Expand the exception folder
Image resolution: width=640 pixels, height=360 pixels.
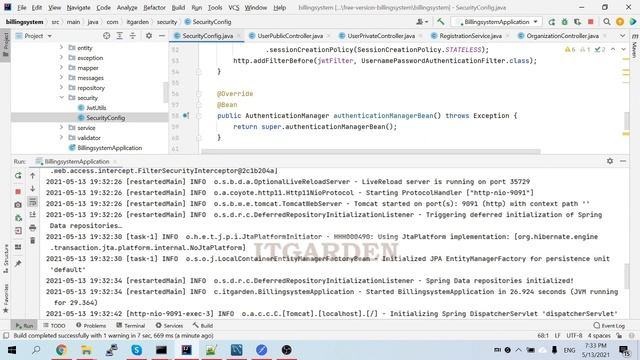(x=61, y=58)
